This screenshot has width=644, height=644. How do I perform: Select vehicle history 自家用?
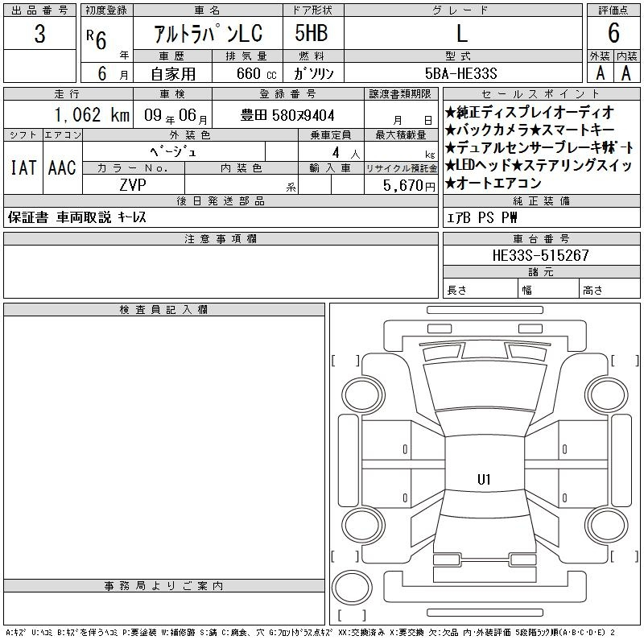click(173, 74)
